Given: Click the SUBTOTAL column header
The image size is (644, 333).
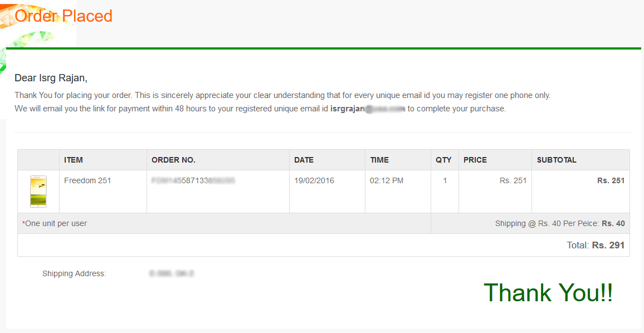Looking at the screenshot, I should (x=557, y=160).
